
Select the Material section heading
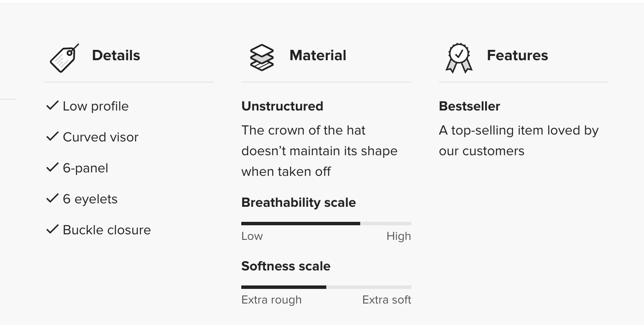[318, 55]
